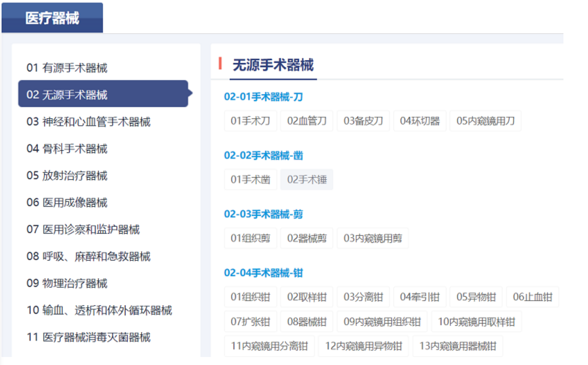Open 08 呼吸、麻醉和急救器械 category
Viewport: 588px width, 365px height.
(88, 256)
